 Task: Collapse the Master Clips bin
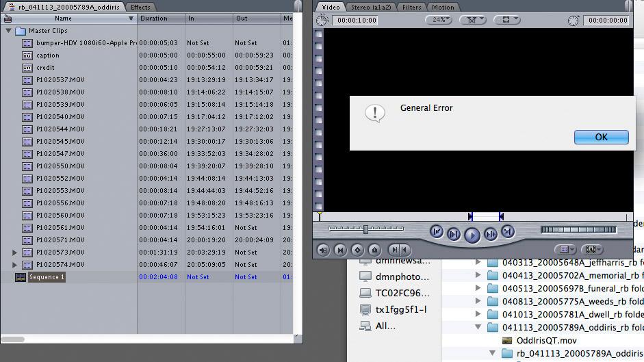coord(9,31)
